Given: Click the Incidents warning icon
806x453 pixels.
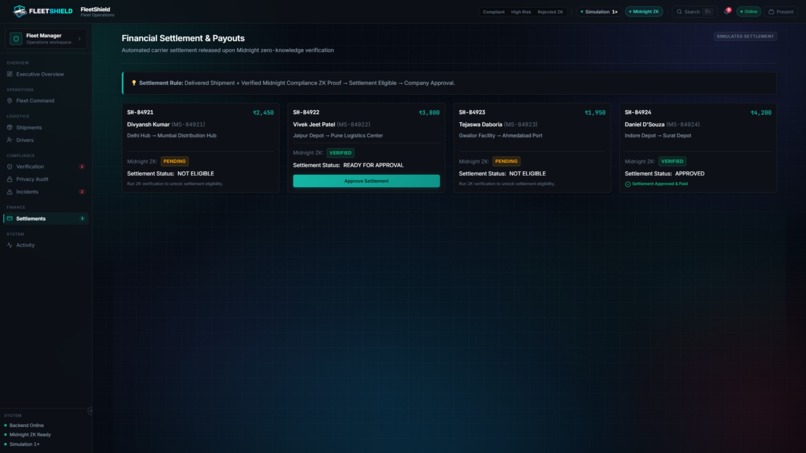Looking at the screenshot, I should pyautogui.click(x=9, y=192).
